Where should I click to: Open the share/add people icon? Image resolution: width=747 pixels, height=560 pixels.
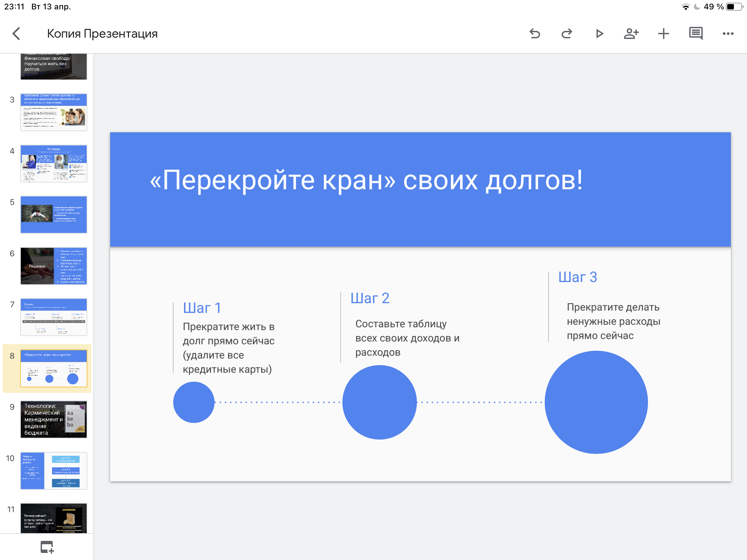(631, 34)
